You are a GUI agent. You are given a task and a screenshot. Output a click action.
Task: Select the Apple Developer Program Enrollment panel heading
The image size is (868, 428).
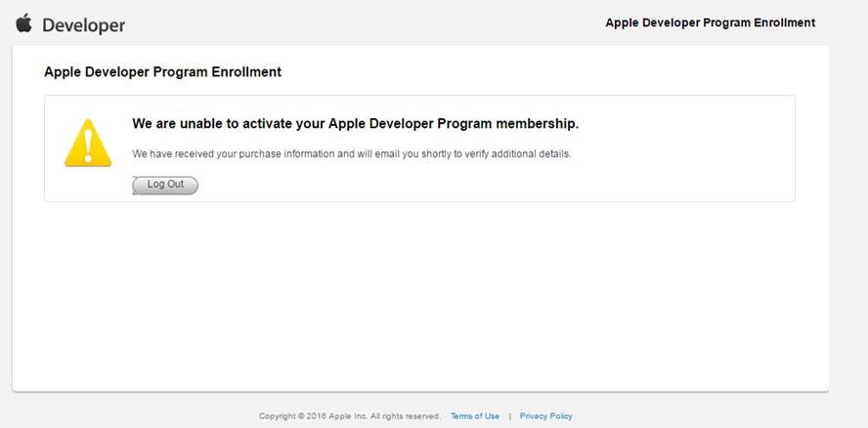coord(162,72)
